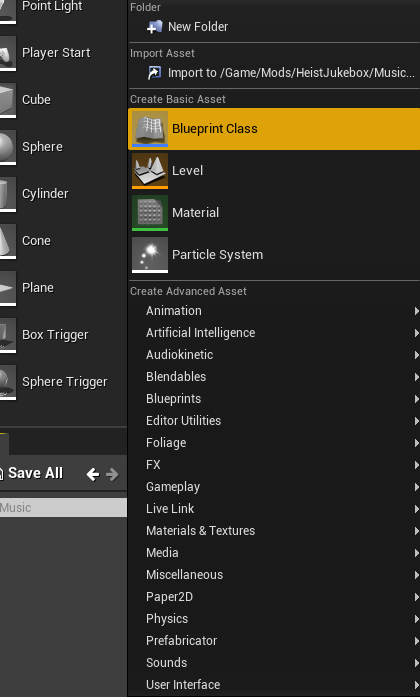Select the Blueprint Class menu entry label
Screen dimensions: 420x697
click(x=215, y=129)
